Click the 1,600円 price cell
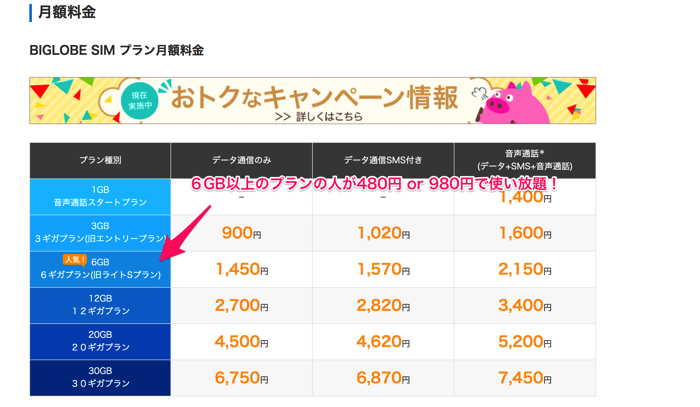This screenshot has height=407, width=700. 525,233
